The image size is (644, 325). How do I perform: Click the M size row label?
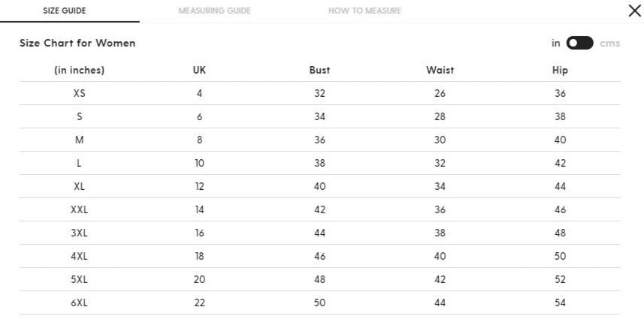(79, 140)
